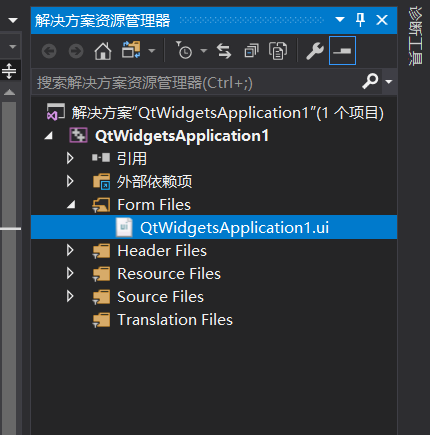Viewport: 430px width, 435px height.
Task: Open the search options dropdown arrow
Action: 389,81
